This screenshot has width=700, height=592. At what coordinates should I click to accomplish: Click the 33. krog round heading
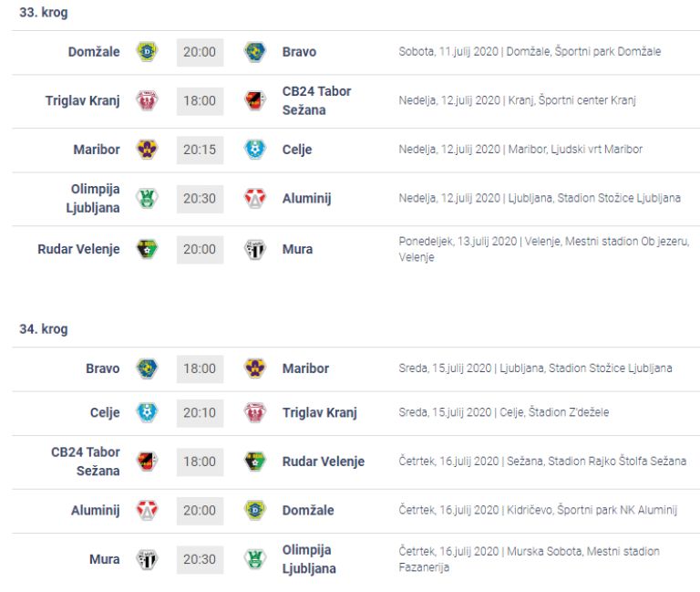[44, 13]
